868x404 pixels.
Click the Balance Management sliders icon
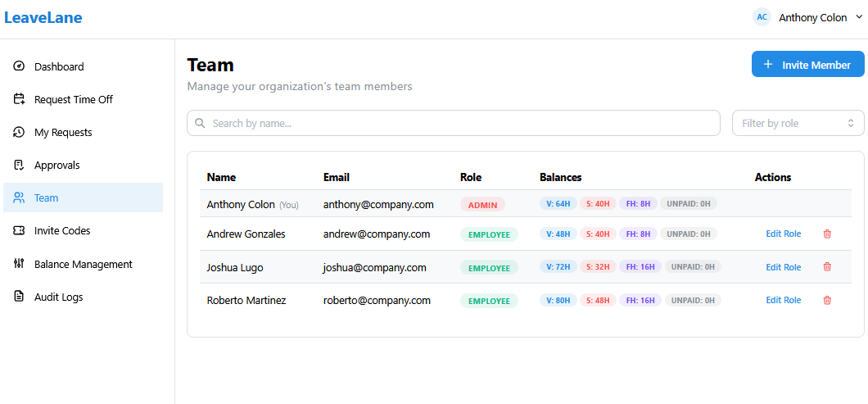point(19,264)
